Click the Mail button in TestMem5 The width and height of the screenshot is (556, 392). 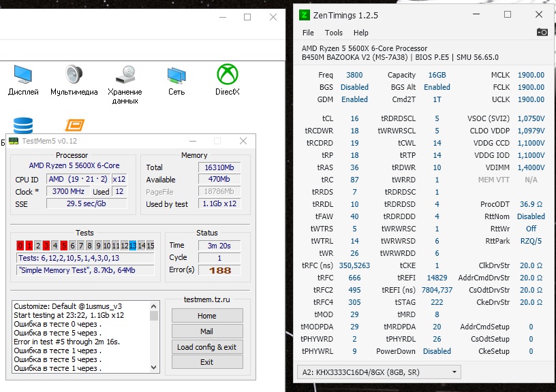pos(207,331)
